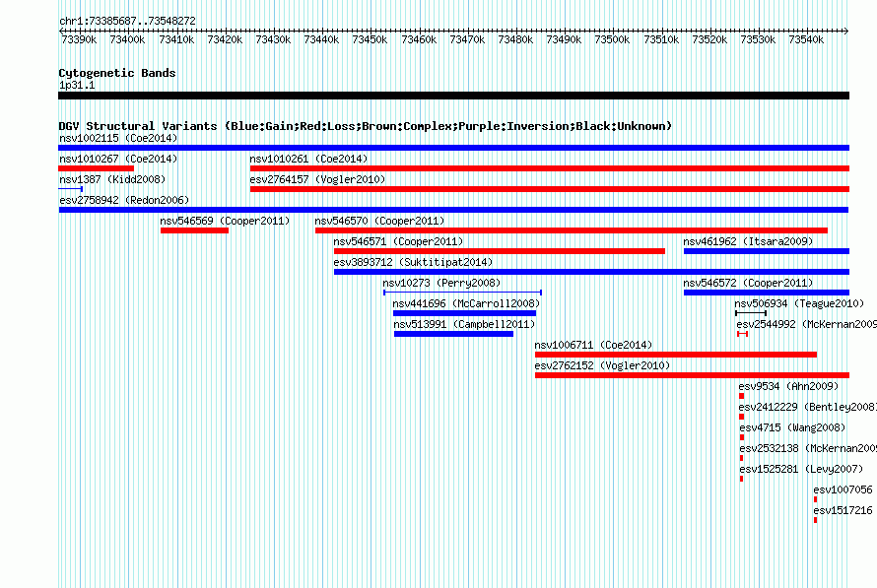Click the nsv461962 (Itsara2009) blue bar
This screenshot has height=588, width=877.
click(767, 251)
